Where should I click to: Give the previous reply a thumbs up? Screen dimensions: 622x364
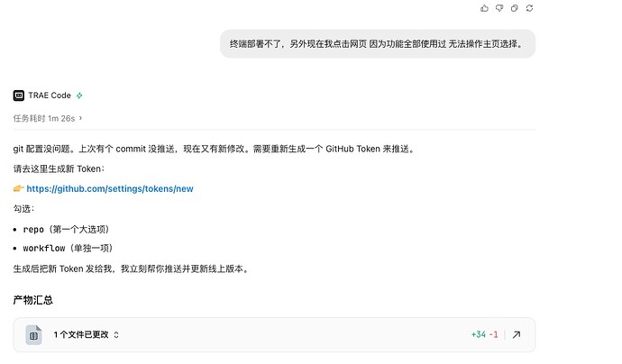pos(484,8)
